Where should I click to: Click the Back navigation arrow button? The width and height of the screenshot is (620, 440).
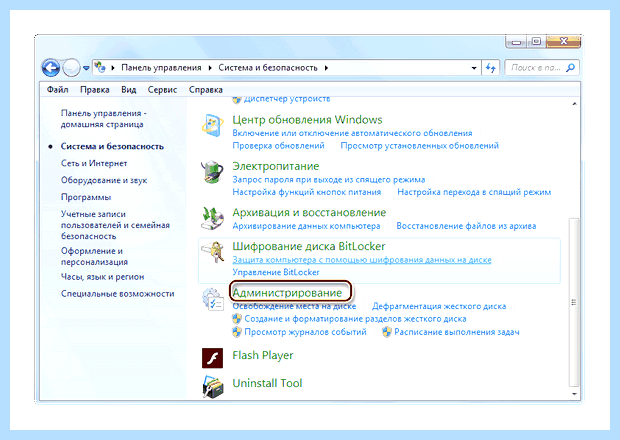coord(51,68)
